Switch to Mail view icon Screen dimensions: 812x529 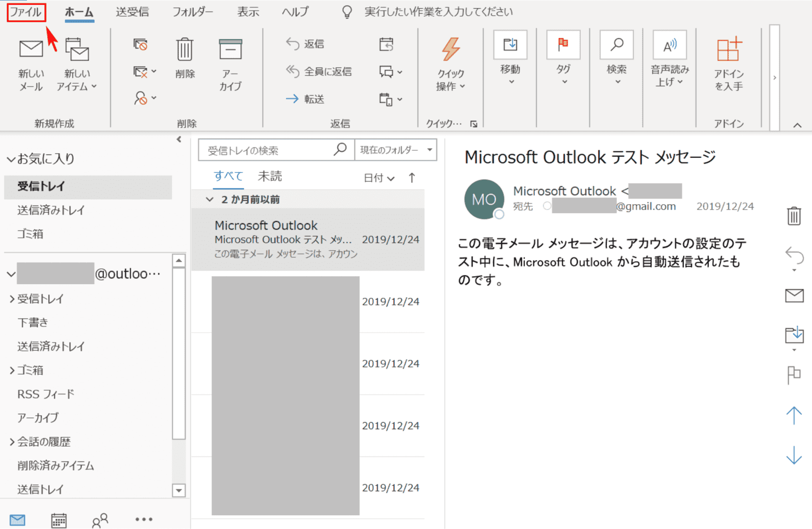[x=18, y=520]
